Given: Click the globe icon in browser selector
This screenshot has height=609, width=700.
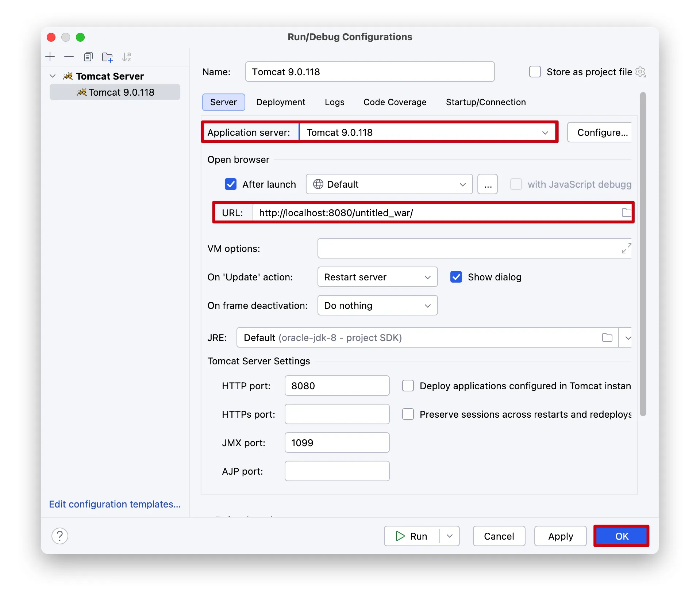Looking at the screenshot, I should pyautogui.click(x=318, y=184).
